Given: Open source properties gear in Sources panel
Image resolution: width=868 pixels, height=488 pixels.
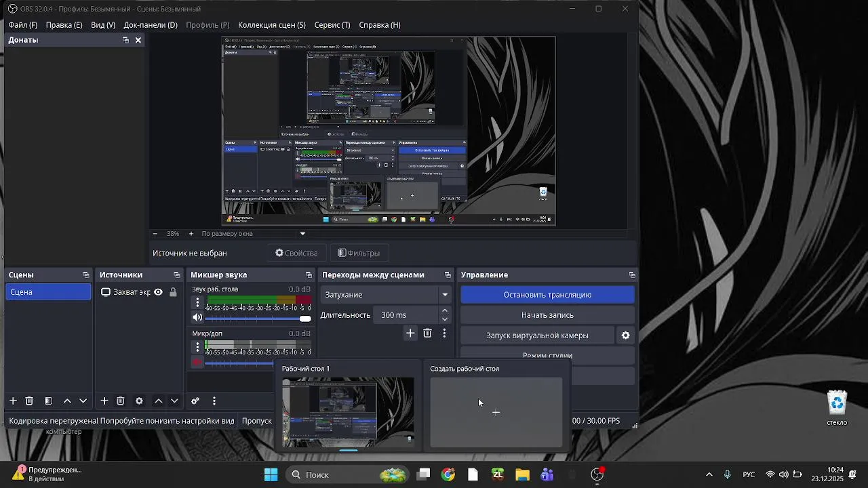Looking at the screenshot, I should pyautogui.click(x=139, y=401).
